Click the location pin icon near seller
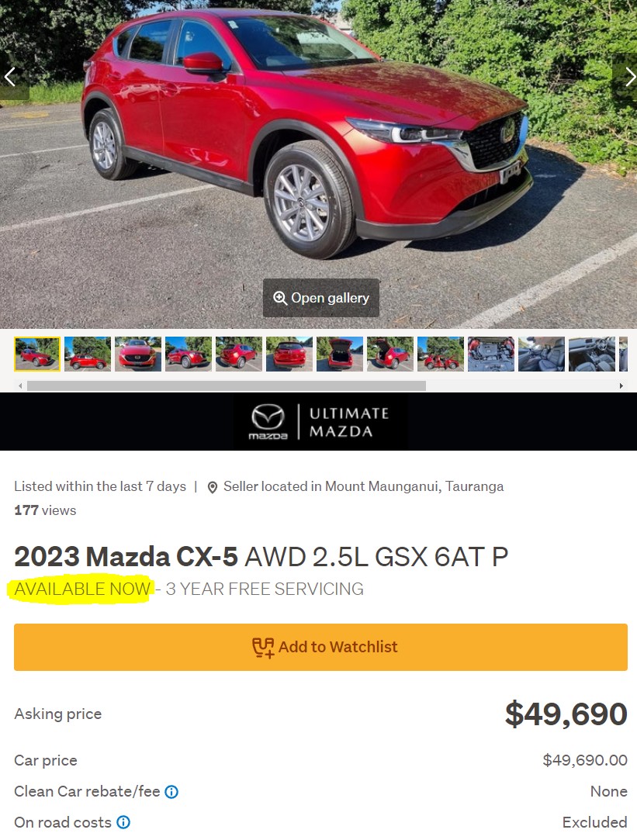 (212, 487)
